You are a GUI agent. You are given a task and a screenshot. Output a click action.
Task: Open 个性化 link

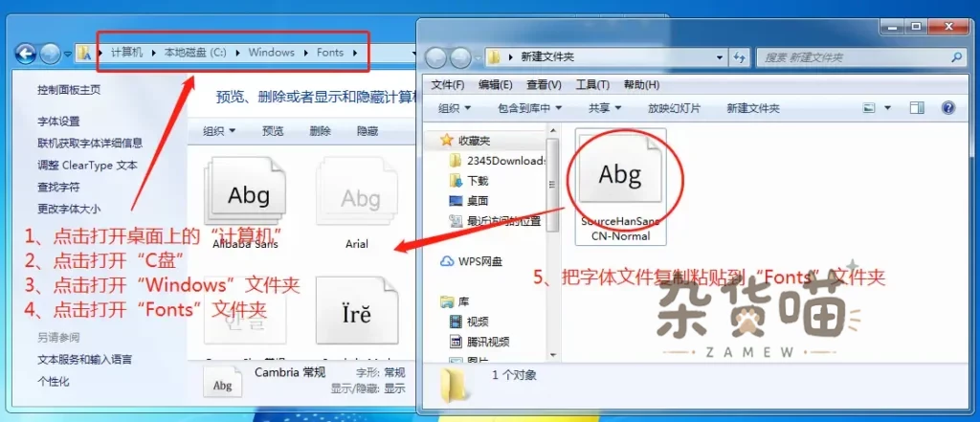pos(54,382)
